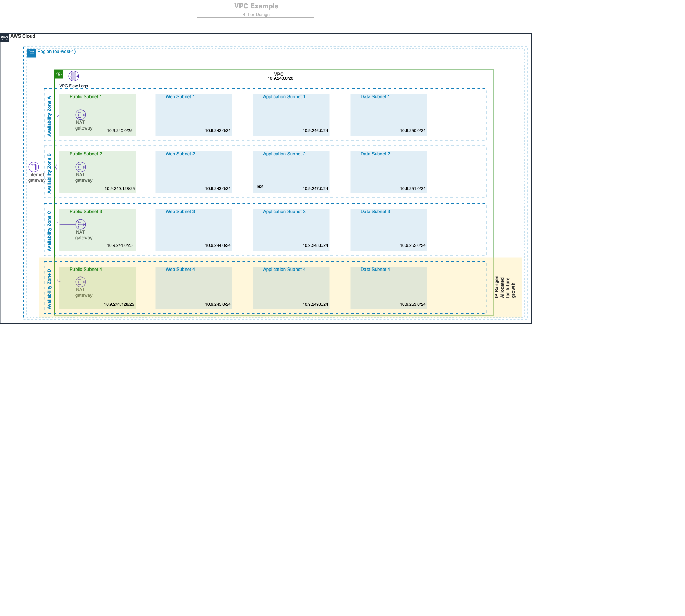The height and width of the screenshot is (616, 685).
Task: Select the Internet gateway icon
Action: [33, 167]
